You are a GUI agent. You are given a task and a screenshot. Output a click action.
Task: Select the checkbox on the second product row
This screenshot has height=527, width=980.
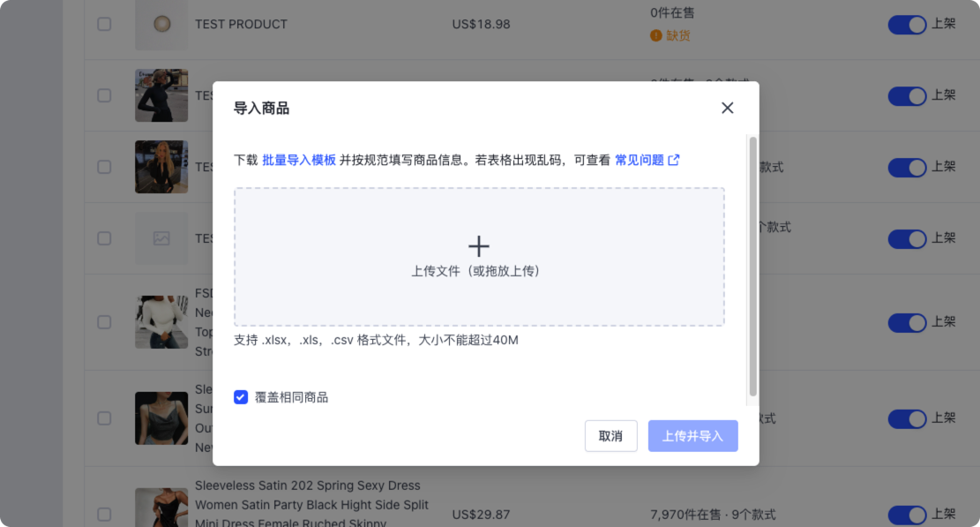pos(104,95)
